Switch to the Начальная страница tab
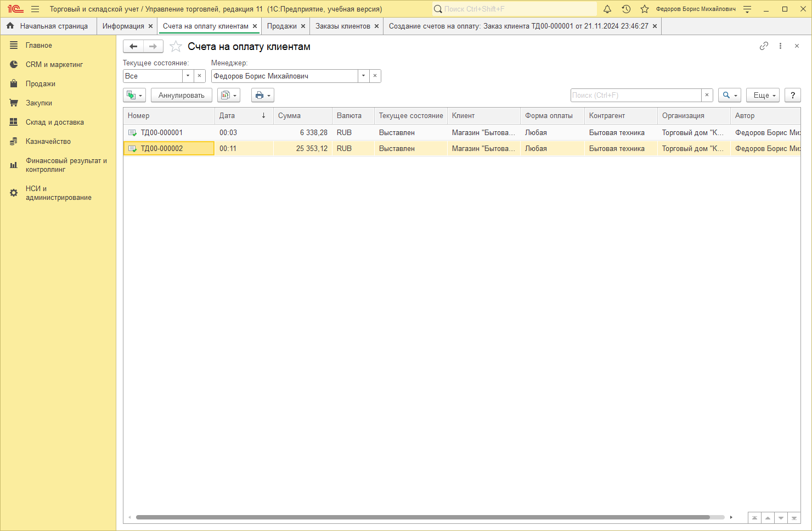 pyautogui.click(x=48, y=26)
